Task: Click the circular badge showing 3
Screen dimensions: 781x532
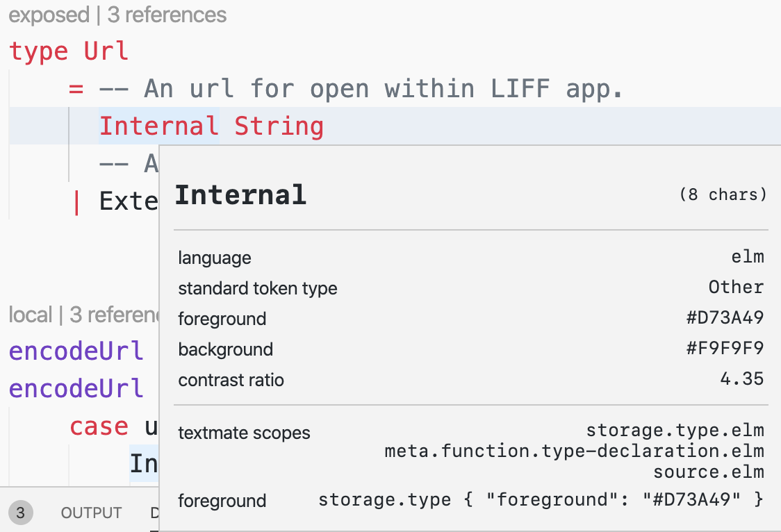Action: [x=20, y=513]
